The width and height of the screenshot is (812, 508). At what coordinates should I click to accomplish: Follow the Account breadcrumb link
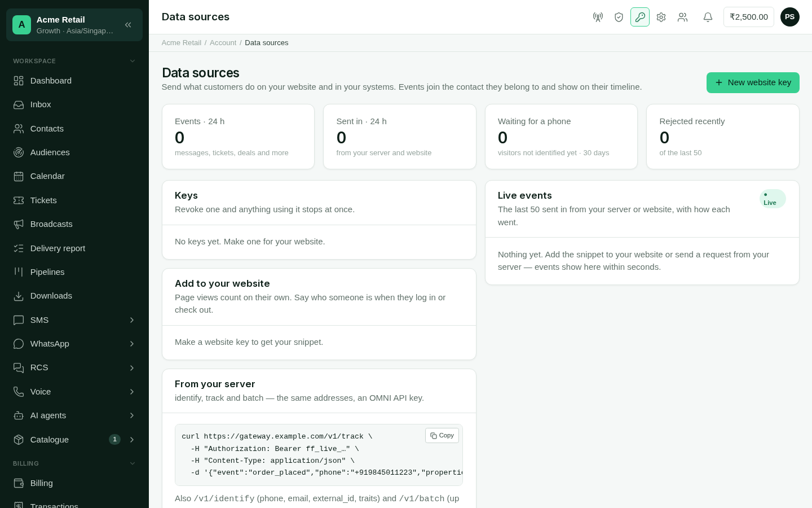pos(223,43)
